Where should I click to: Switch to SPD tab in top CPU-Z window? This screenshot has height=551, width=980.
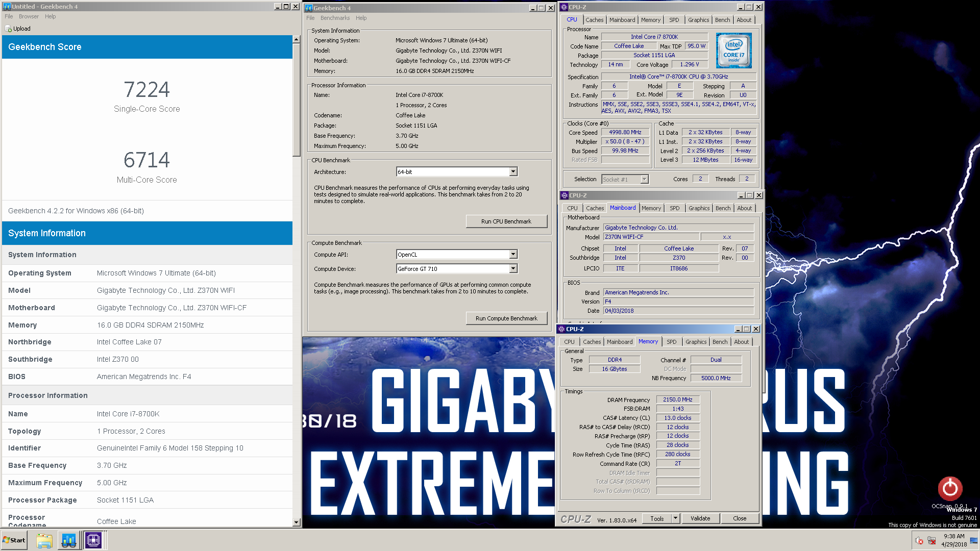tap(674, 20)
